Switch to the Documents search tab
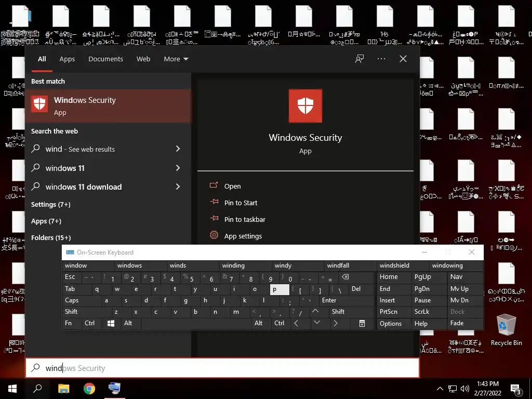This screenshot has height=399, width=532. pos(105,59)
